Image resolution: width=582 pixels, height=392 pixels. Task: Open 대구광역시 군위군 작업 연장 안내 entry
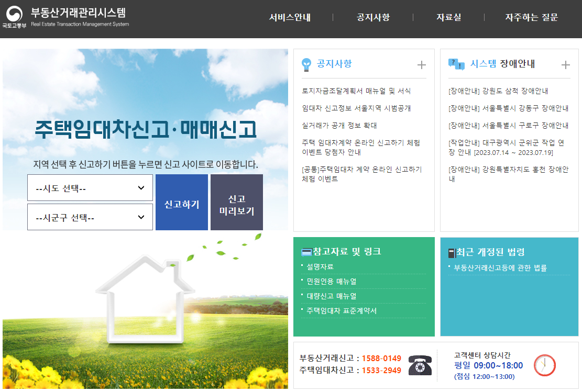[x=506, y=148]
